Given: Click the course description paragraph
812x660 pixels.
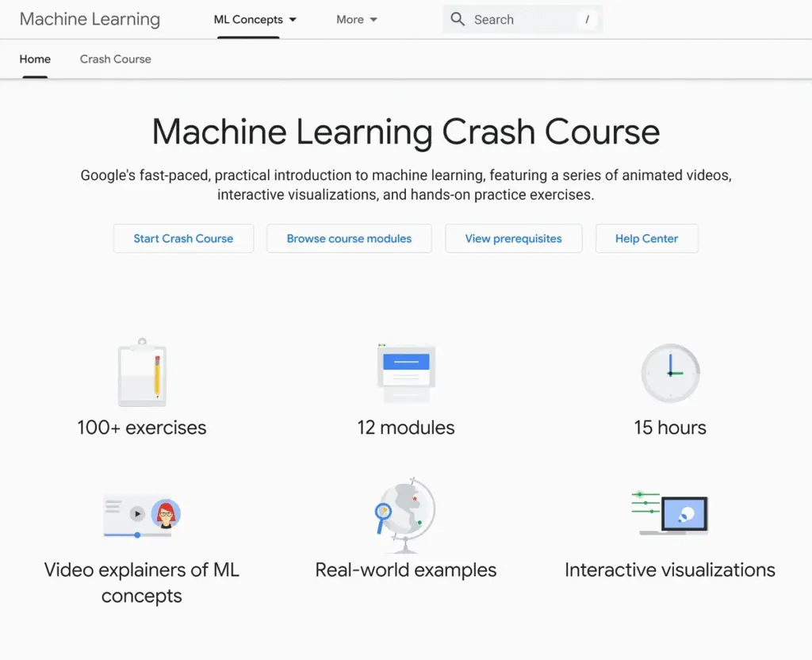Looking at the screenshot, I should click(406, 185).
